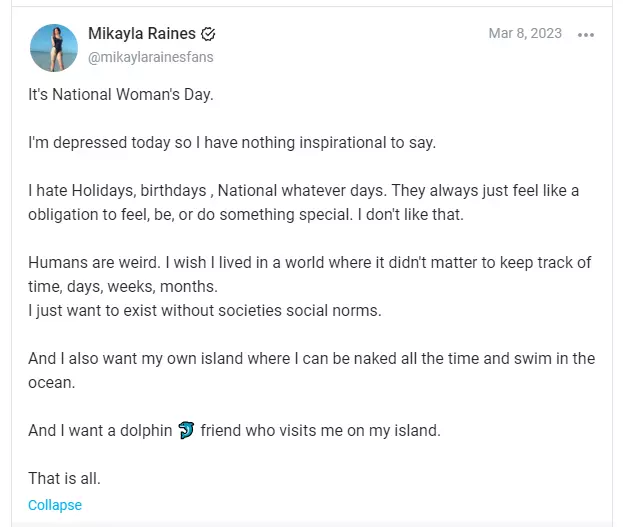
Task: Click the line starting "And I also want my own island"
Action: [x=312, y=358]
